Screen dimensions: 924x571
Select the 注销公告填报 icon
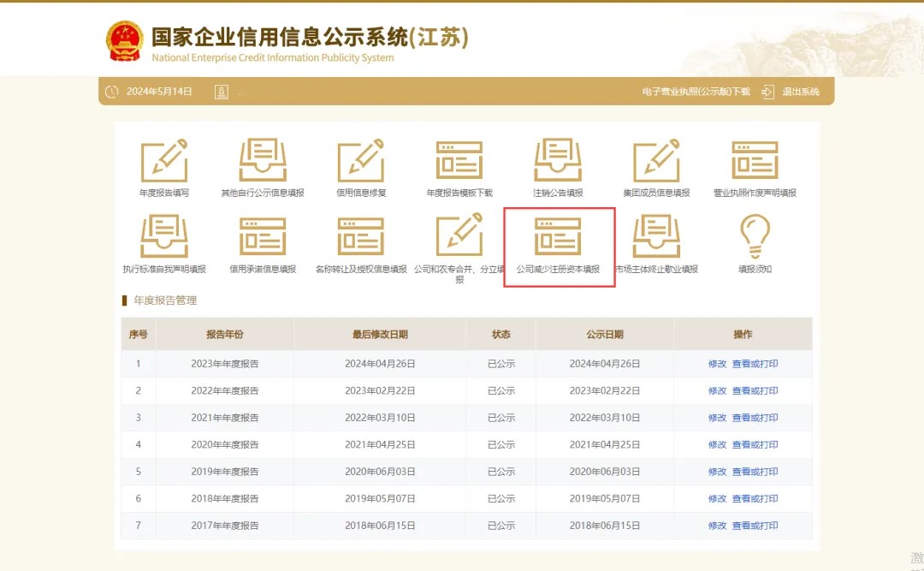point(558,161)
